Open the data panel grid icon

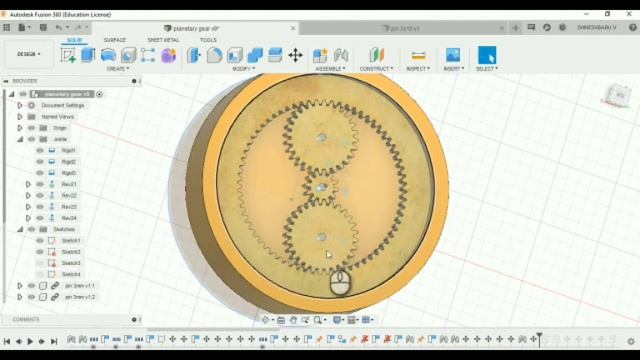(x=7, y=28)
